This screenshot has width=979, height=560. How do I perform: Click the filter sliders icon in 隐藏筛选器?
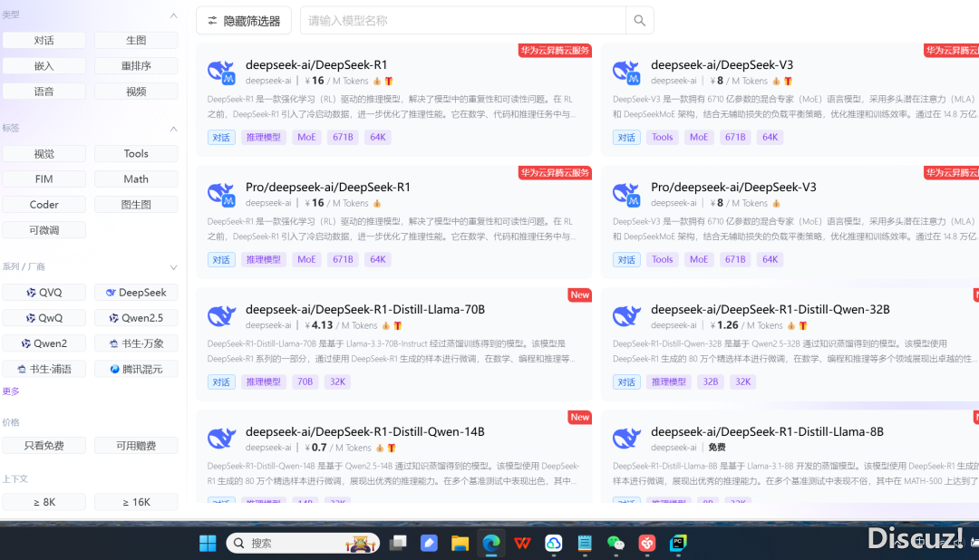[x=212, y=21]
